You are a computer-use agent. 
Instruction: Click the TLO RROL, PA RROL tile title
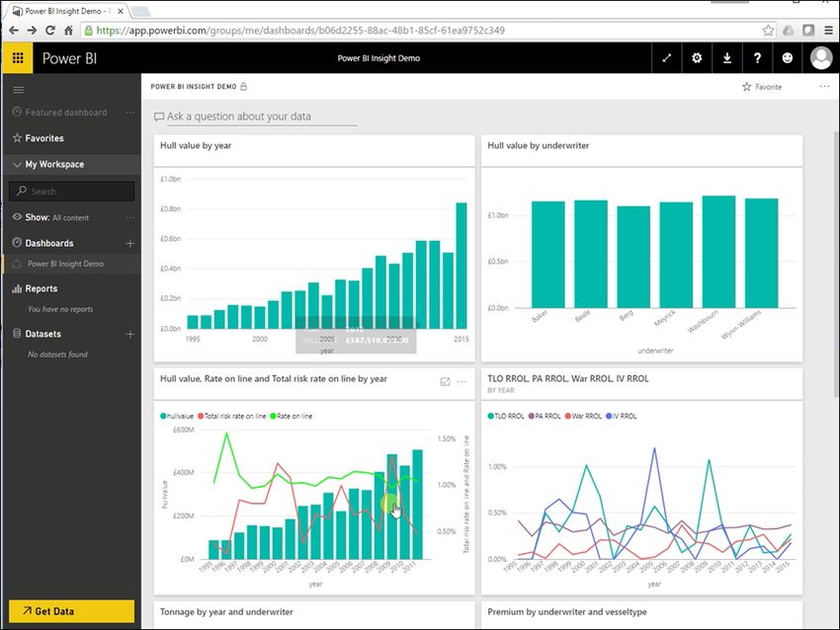(568, 379)
